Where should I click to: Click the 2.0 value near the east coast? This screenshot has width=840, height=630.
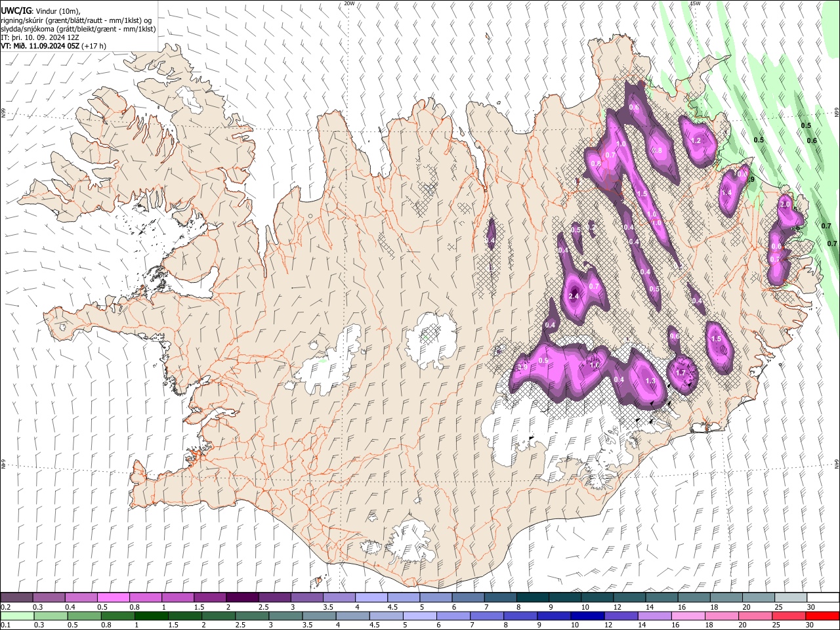pos(785,204)
